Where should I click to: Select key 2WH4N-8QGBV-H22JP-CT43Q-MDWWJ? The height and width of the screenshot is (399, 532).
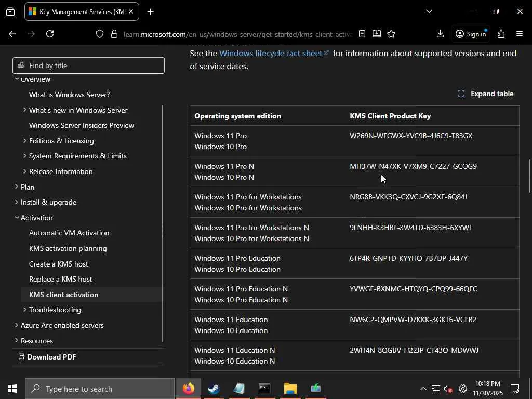414,350
